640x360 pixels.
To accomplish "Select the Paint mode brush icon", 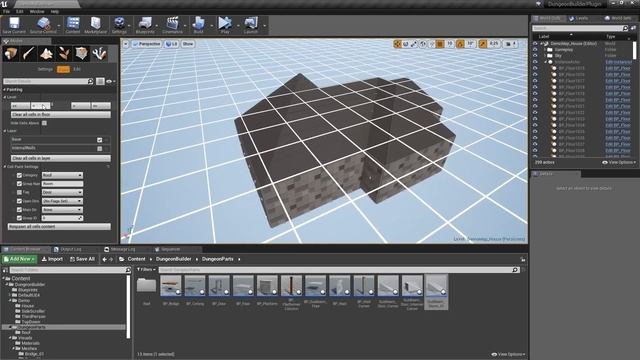I will coord(29,53).
